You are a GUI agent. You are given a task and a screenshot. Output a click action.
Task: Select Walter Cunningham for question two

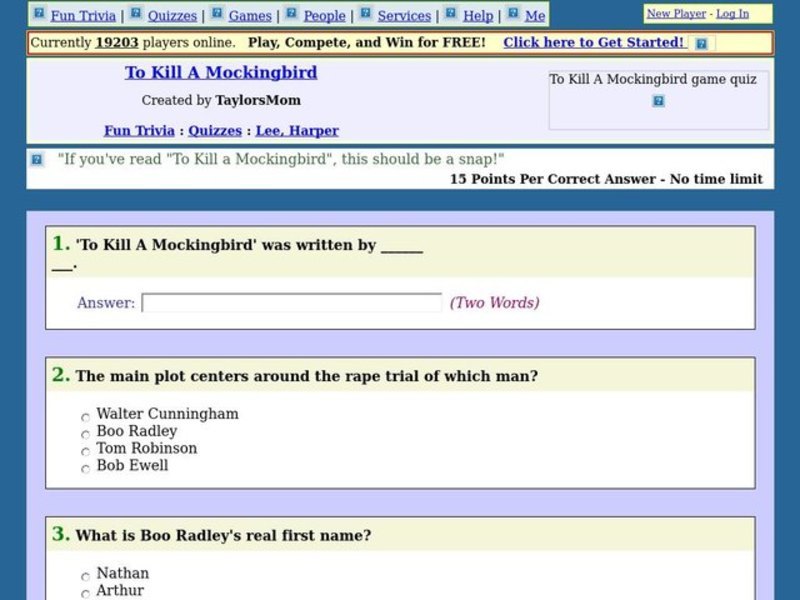85,417
